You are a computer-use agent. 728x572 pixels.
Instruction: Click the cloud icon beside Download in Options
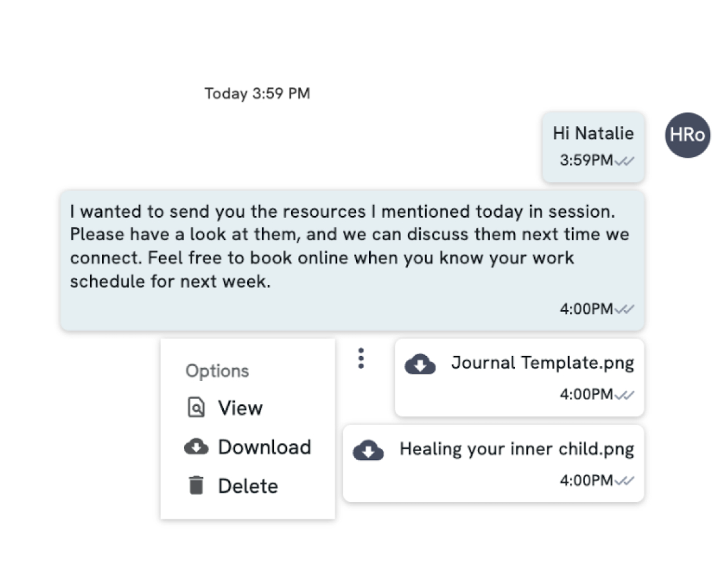tap(196, 447)
